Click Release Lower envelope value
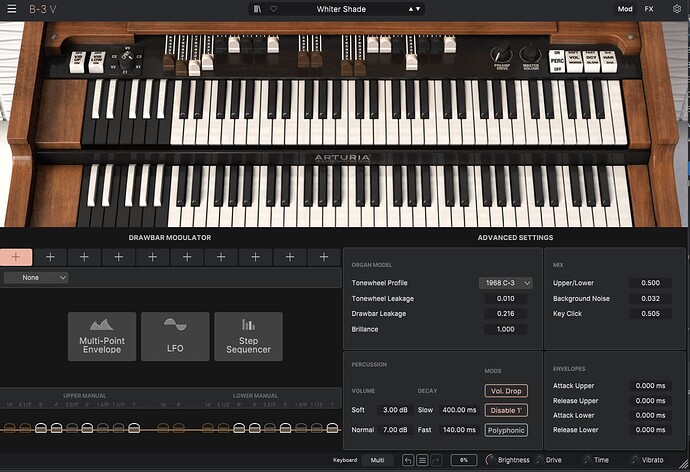Image resolution: width=690 pixels, height=472 pixels. click(x=650, y=430)
